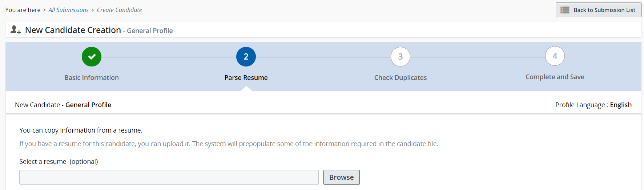The height and width of the screenshot is (190, 644).
Task: Go to step 3 circle
Action: pos(401,57)
